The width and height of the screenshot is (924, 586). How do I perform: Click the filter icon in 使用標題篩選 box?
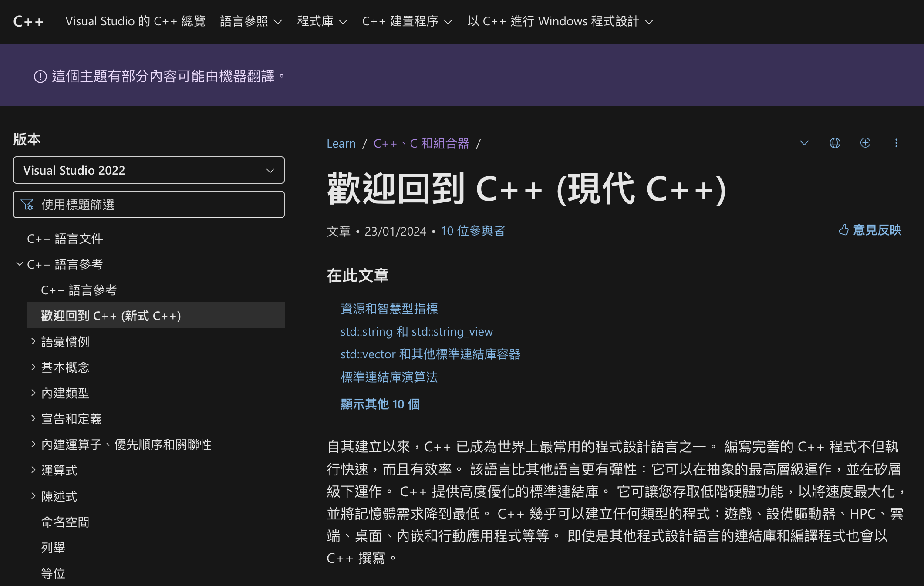(27, 205)
